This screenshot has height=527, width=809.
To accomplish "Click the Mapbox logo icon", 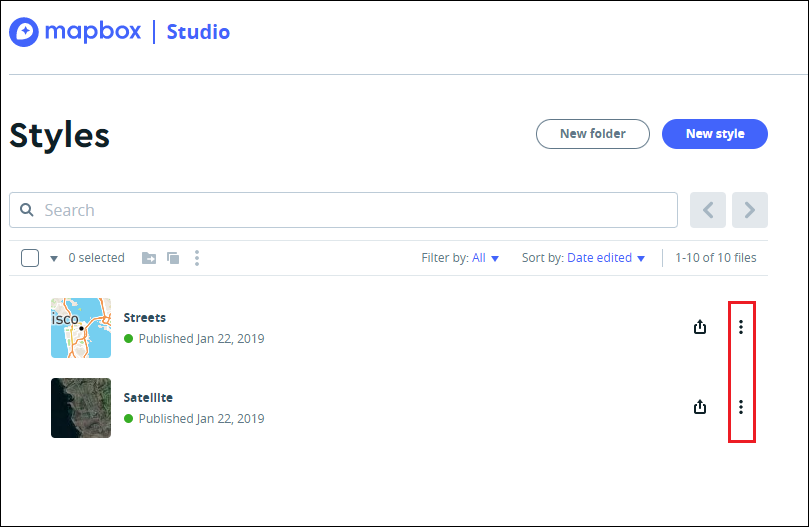I will tap(24, 32).
